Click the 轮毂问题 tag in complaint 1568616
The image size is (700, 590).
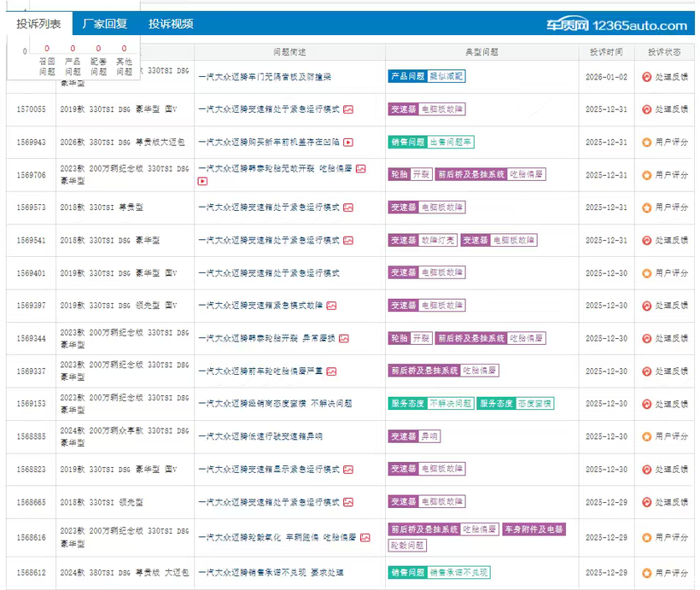pos(407,545)
